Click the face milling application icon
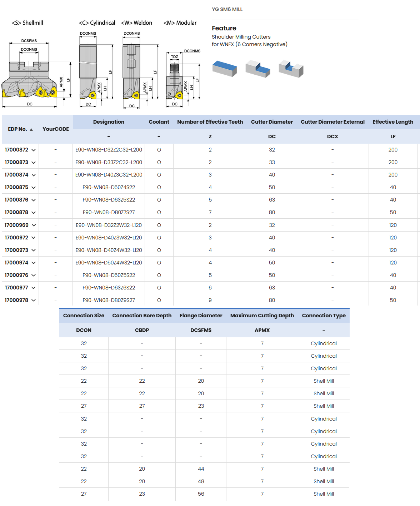 coord(224,68)
